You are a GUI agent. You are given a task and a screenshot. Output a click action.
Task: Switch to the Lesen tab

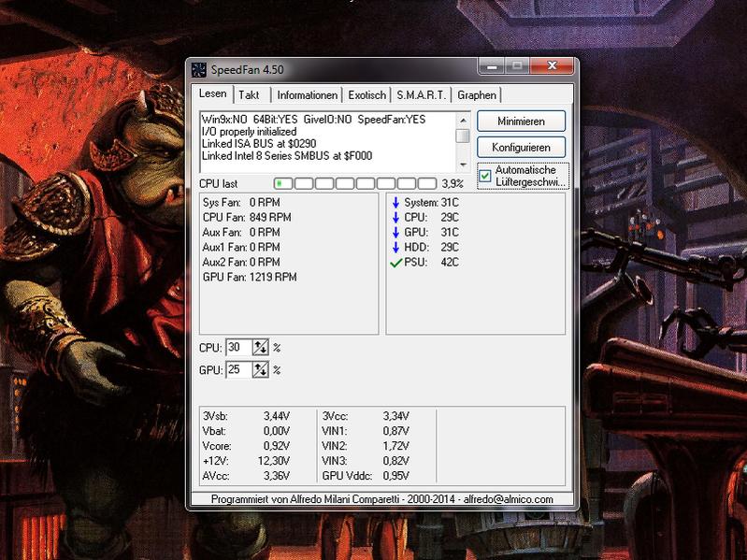(212, 93)
